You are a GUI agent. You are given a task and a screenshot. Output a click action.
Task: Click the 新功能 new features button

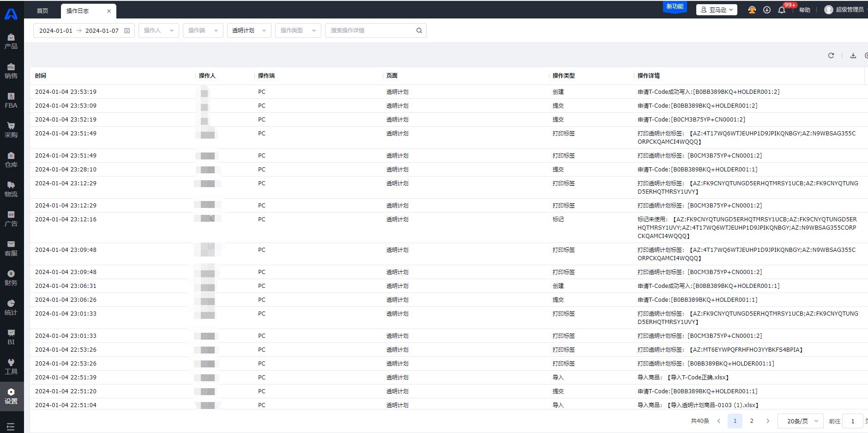675,6
